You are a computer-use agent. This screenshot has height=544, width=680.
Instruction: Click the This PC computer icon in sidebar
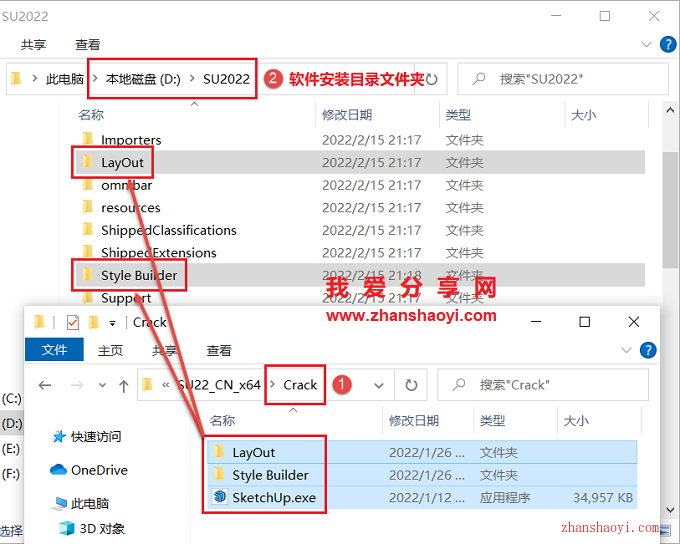[59, 503]
